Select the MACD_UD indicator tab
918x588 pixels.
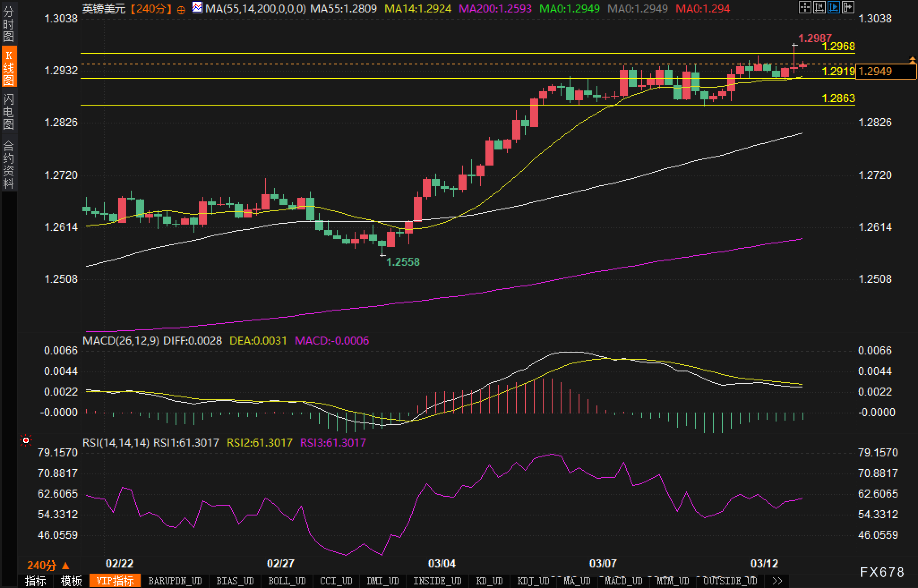[623, 581]
